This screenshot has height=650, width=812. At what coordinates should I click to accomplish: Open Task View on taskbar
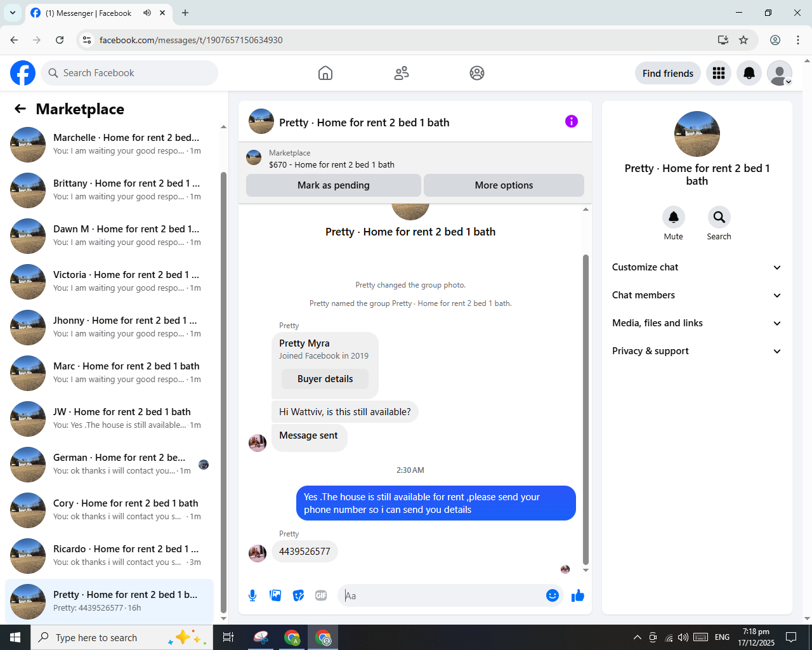tap(228, 637)
